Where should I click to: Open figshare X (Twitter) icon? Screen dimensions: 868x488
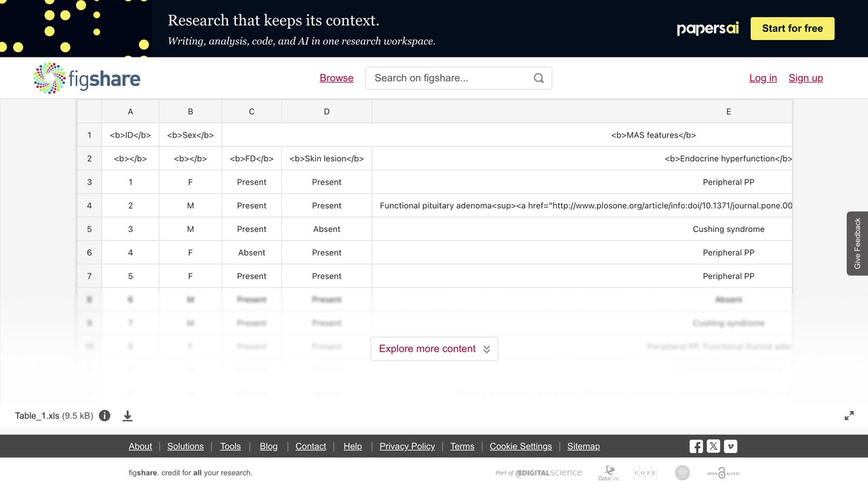pos(713,446)
